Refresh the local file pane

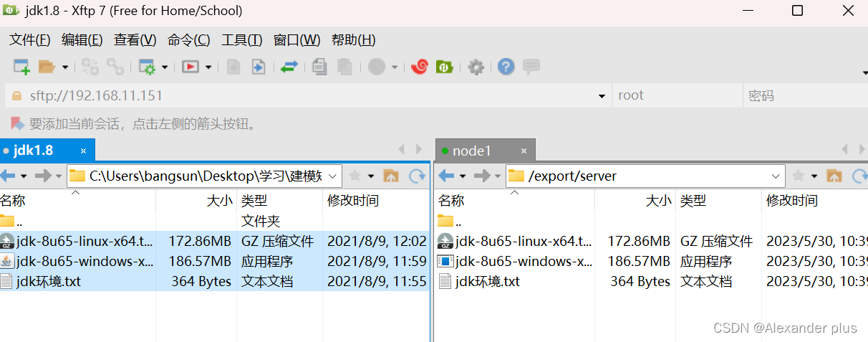(416, 176)
